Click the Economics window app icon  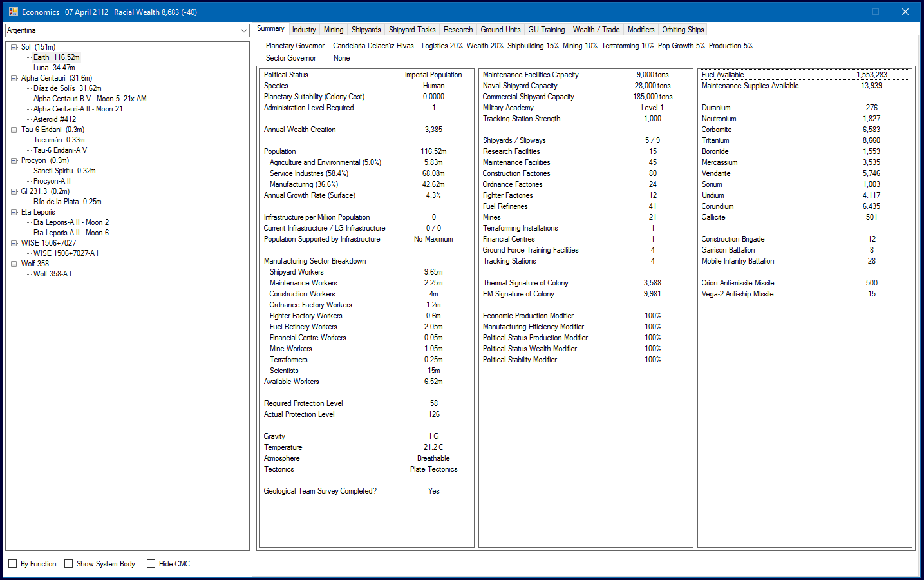point(13,12)
